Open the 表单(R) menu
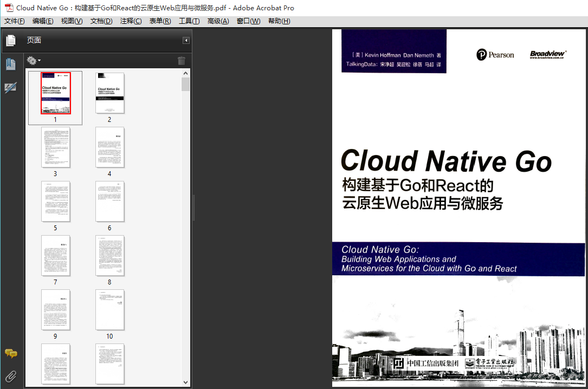This screenshot has height=389, width=588. tap(160, 21)
